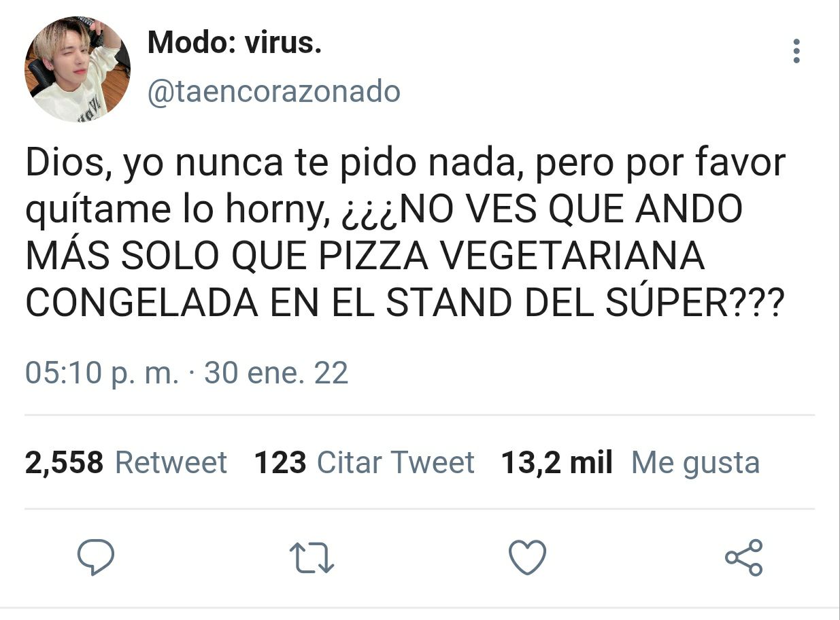The width and height of the screenshot is (840, 620).
Task: Click the 2,558 retweet count number
Action: coord(65,463)
